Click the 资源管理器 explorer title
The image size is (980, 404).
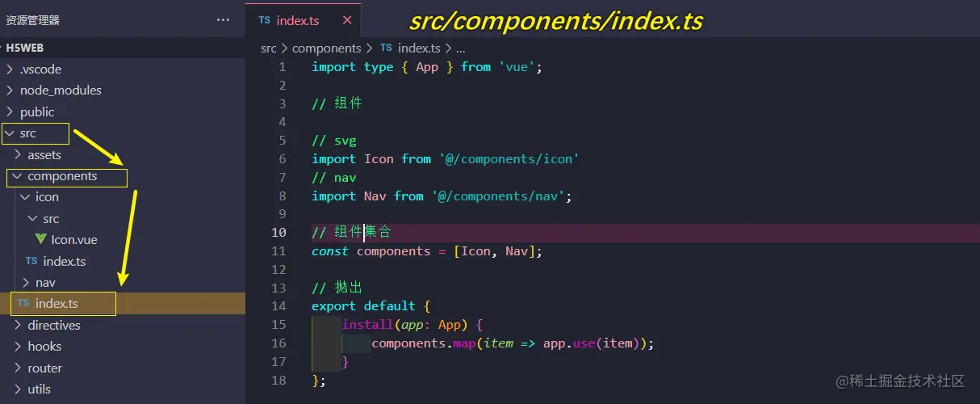[33, 20]
